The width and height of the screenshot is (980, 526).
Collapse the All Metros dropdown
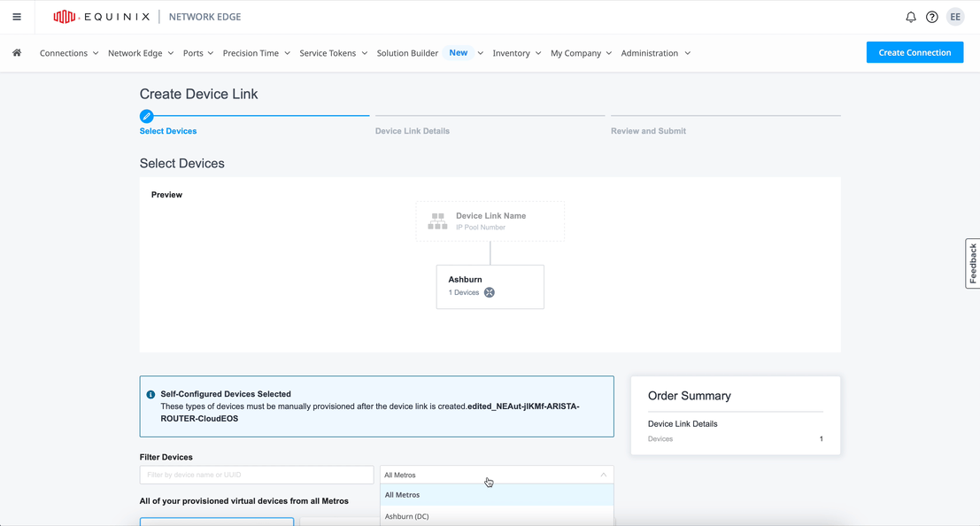pyautogui.click(x=603, y=475)
